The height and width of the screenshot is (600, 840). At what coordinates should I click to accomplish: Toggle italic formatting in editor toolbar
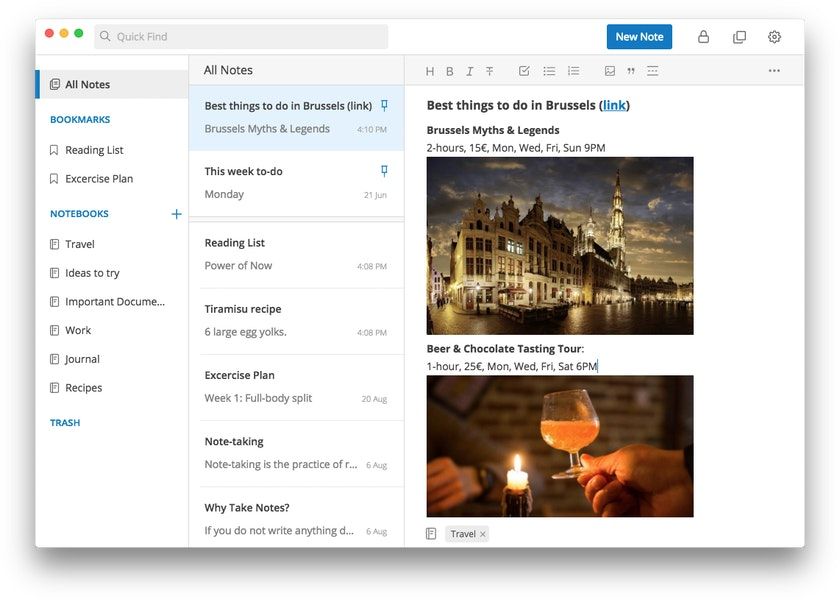(469, 71)
